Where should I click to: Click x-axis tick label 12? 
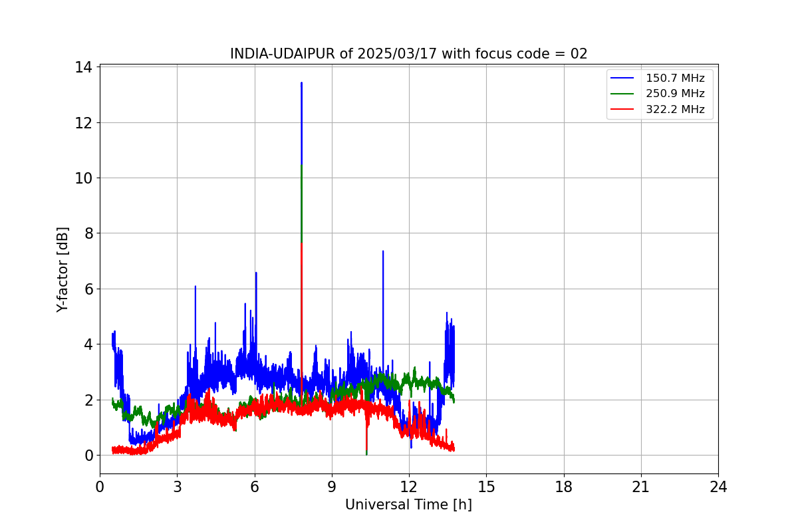tap(409, 487)
